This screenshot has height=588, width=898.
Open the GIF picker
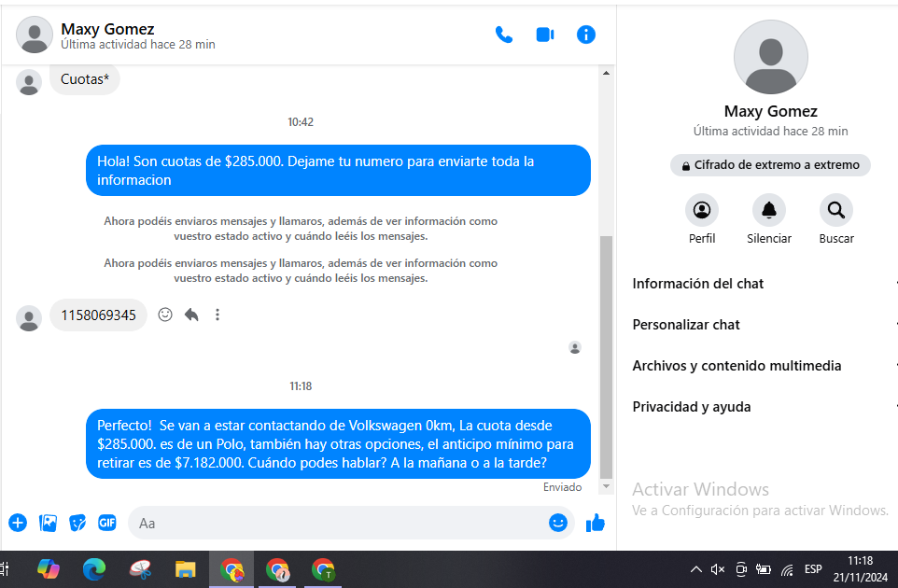tap(107, 523)
